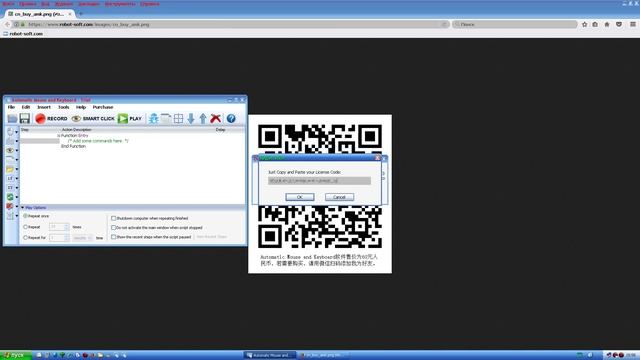Click the browser search field
Image resolution: width=640 pixels, height=360 pixels.
pyautogui.click(x=515, y=24)
